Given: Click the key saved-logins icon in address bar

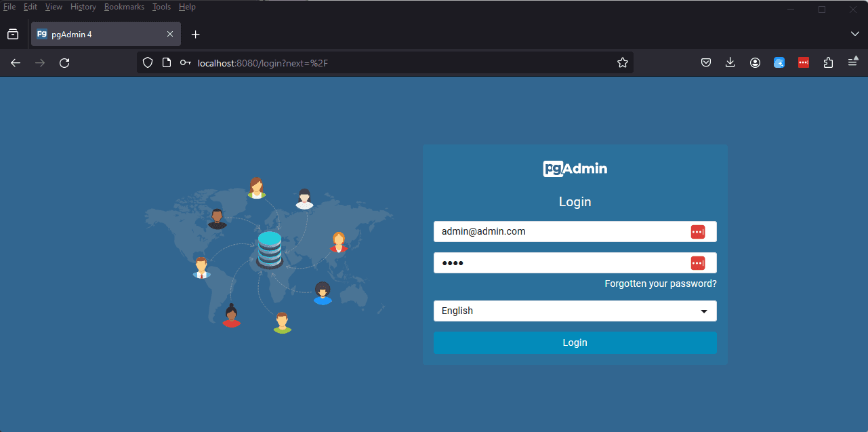Looking at the screenshot, I should click(x=186, y=63).
